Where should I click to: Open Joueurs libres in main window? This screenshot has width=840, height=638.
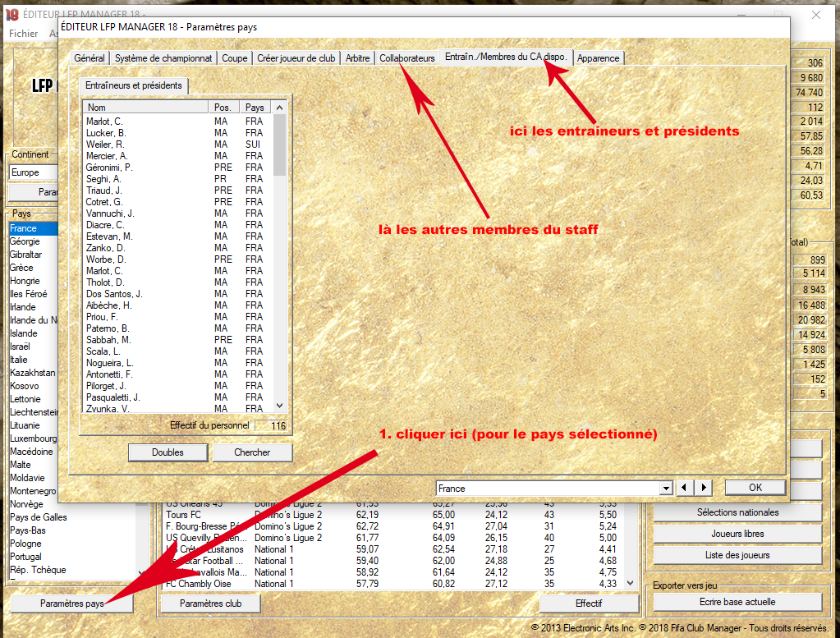tap(737, 534)
